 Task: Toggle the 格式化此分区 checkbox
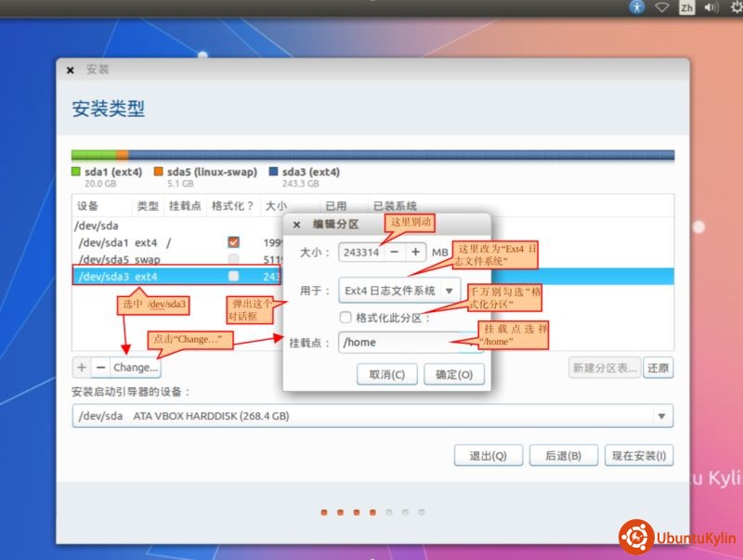click(x=345, y=317)
